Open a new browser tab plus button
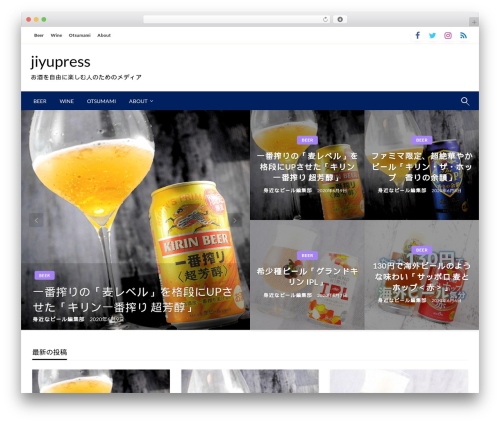Screen dimensions: 500x423 coord(474,22)
